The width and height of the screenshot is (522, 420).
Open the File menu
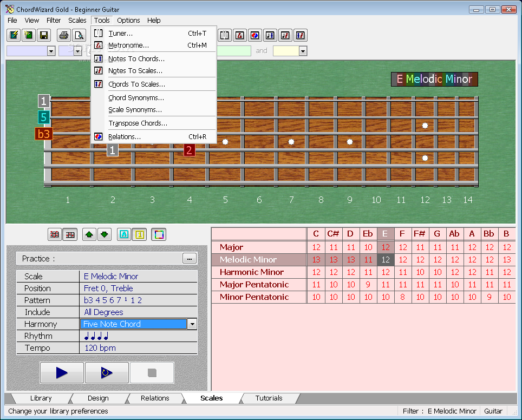[12, 21]
